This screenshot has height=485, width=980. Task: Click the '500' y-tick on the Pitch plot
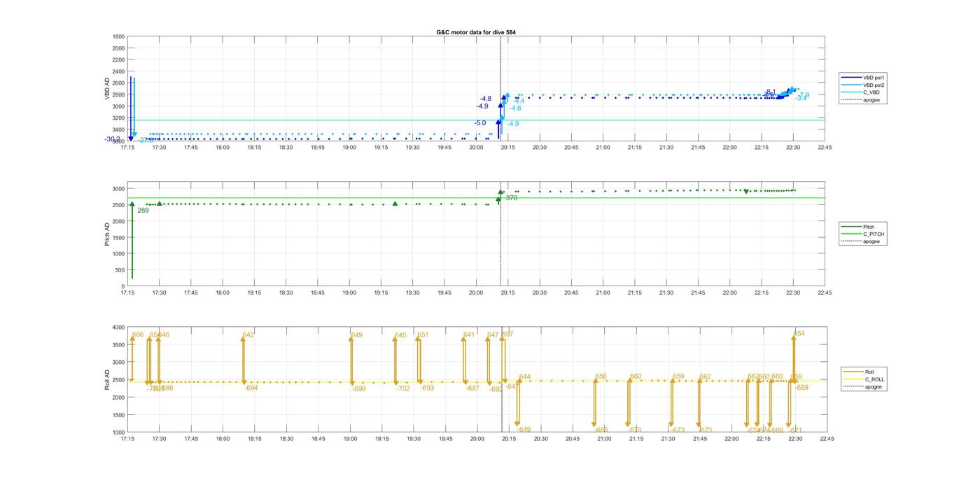[x=120, y=270]
